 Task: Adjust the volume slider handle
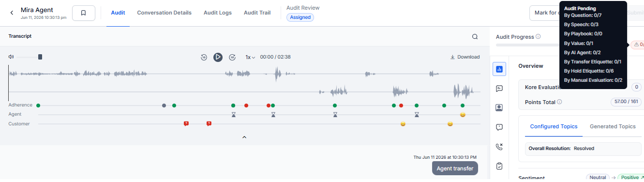(x=40, y=57)
